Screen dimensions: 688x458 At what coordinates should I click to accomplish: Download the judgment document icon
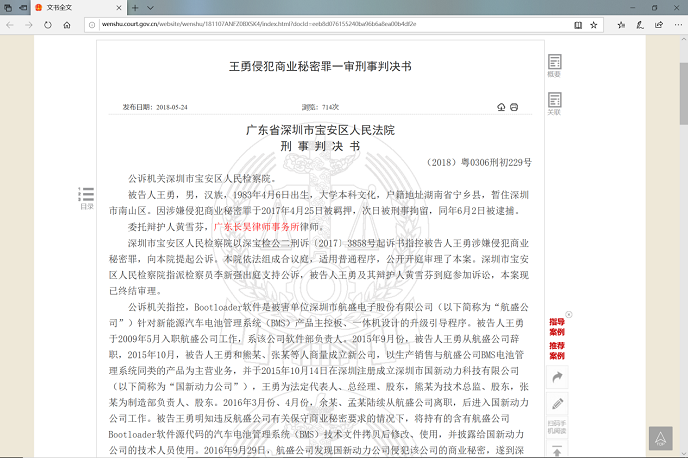501,107
